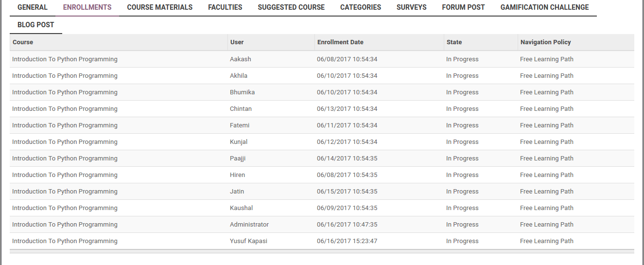
Task: Open the Faculties tab
Action: tap(225, 7)
